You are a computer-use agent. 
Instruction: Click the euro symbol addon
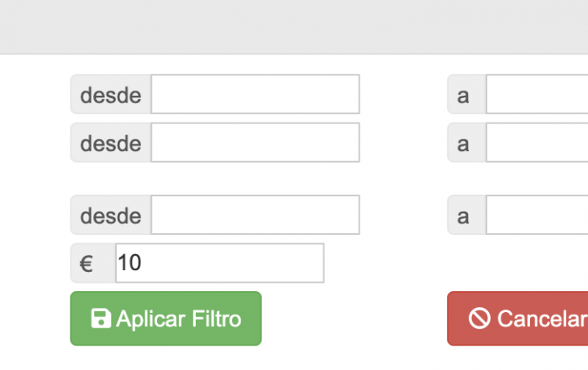87,263
